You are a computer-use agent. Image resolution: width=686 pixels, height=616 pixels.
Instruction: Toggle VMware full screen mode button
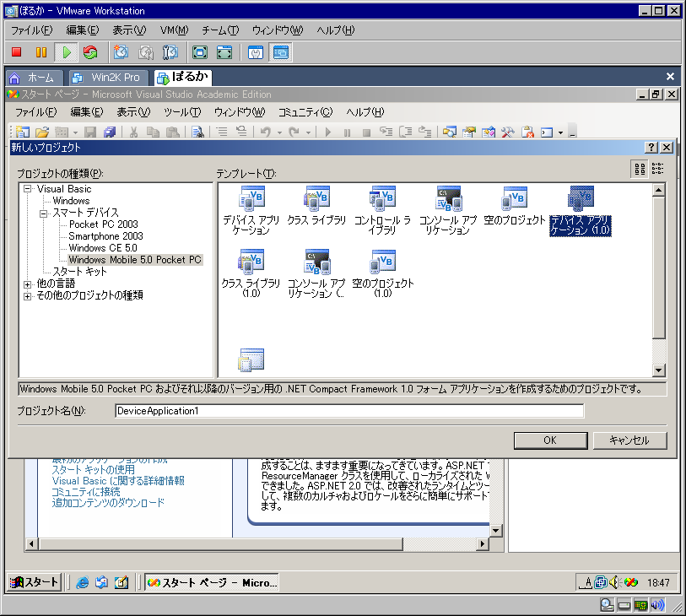pos(200,52)
